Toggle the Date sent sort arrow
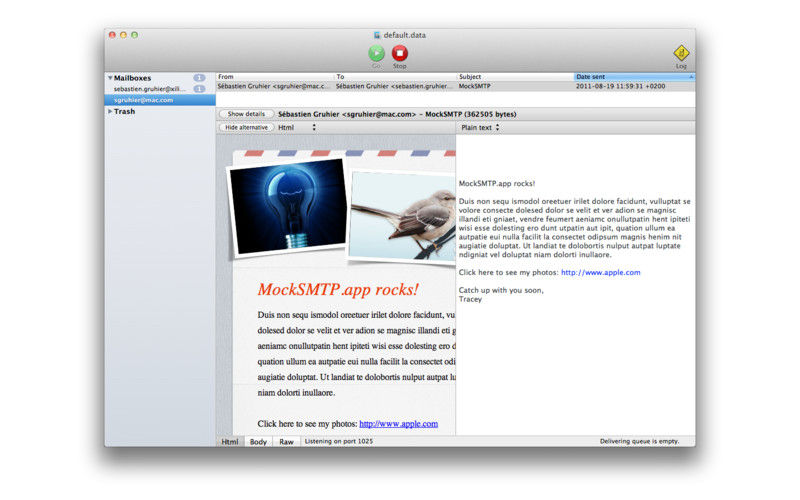Screen dimensions: 800x500 (x=691, y=77)
